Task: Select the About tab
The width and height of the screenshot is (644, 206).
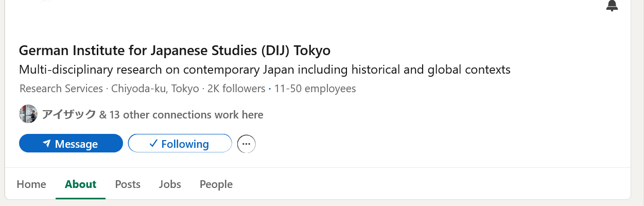Action: (x=80, y=184)
